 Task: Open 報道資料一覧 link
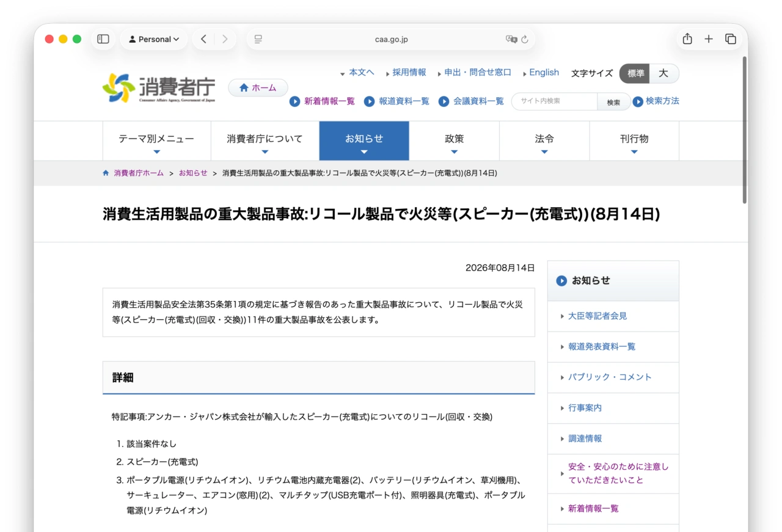[x=404, y=101]
